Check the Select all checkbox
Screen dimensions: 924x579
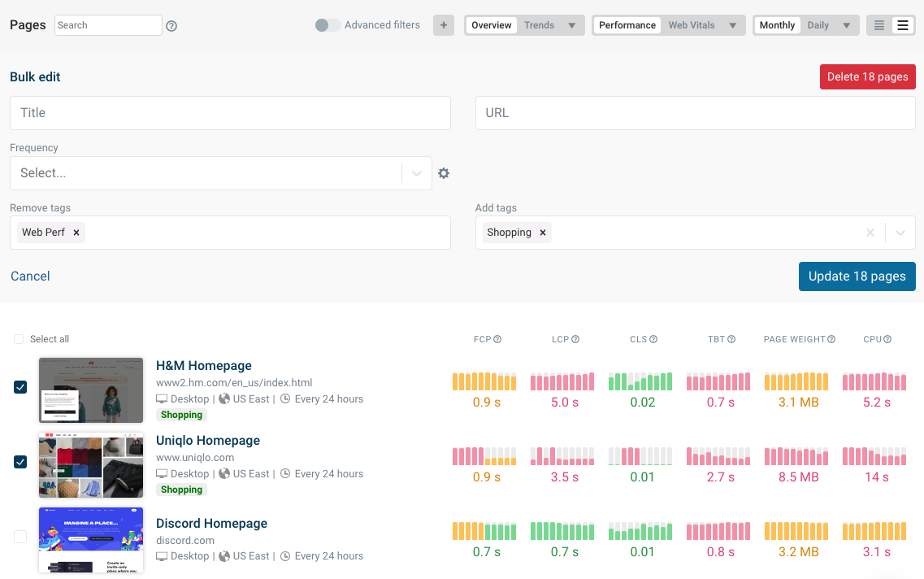18,339
